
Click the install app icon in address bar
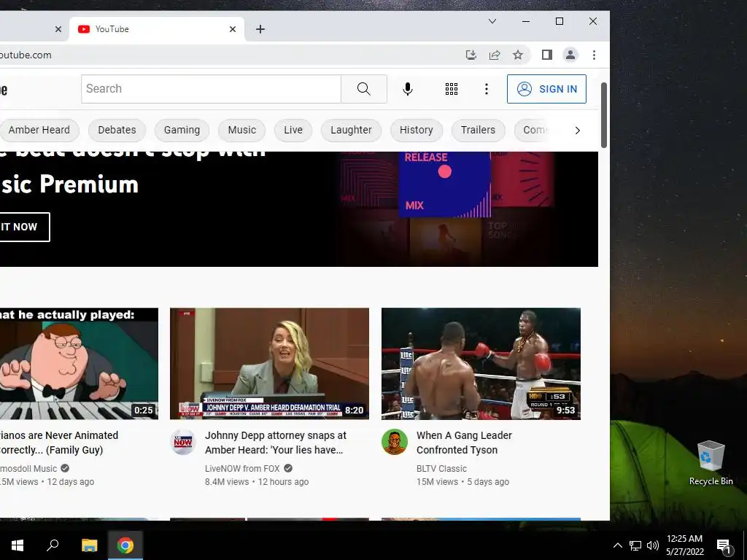[x=471, y=55]
